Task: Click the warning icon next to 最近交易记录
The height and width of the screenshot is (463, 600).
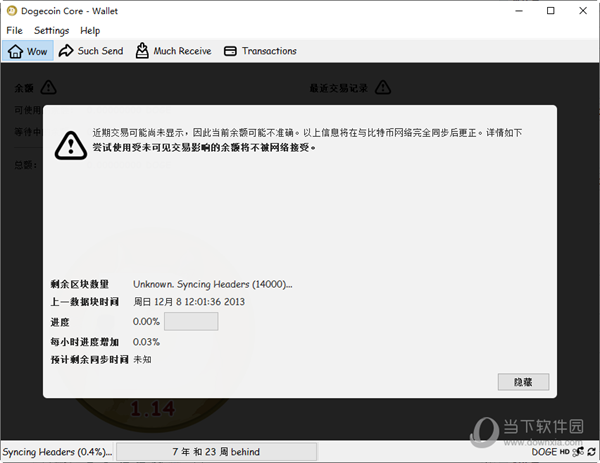Action: (383, 88)
